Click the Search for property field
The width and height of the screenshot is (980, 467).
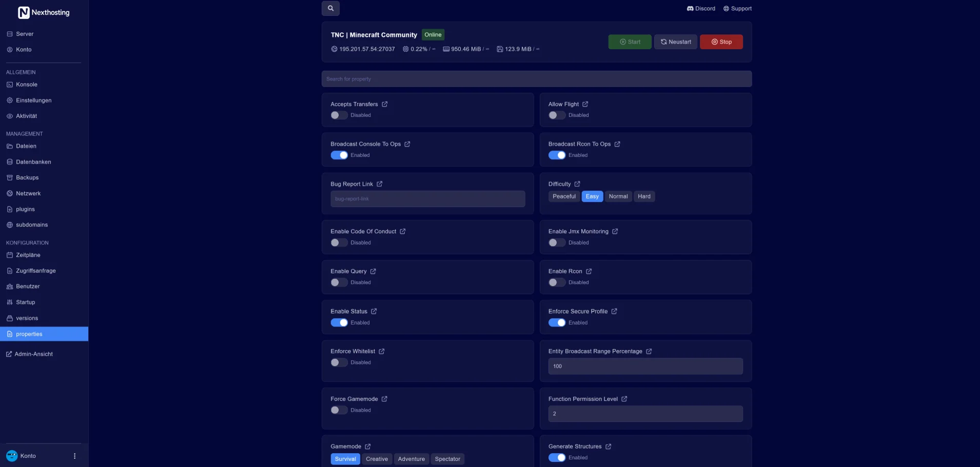[537, 79]
